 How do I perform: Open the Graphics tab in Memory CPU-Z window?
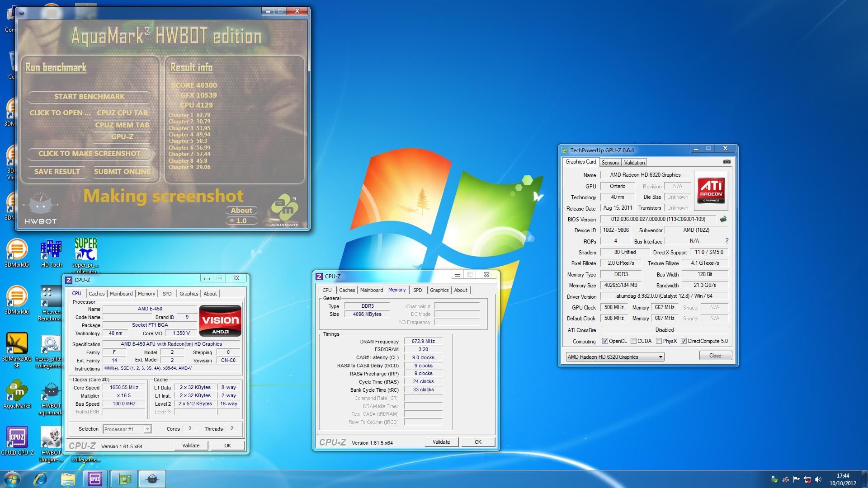tap(439, 290)
